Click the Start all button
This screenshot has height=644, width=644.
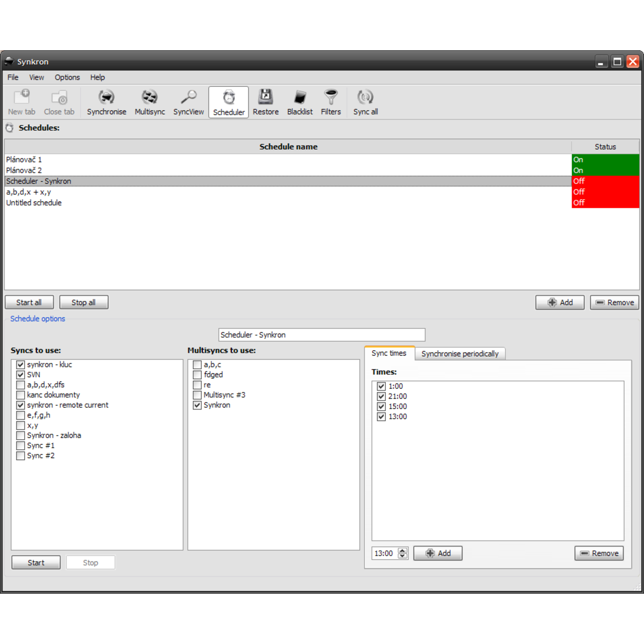[x=29, y=302]
